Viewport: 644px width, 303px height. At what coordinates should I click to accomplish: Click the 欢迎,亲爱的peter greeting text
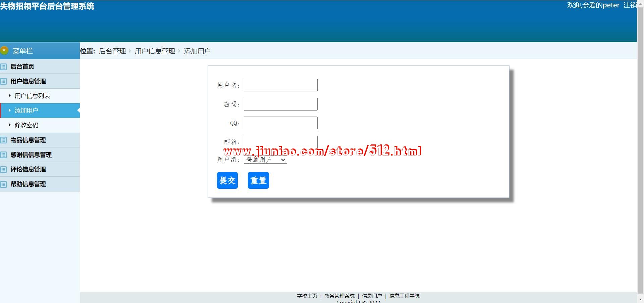pyautogui.click(x=593, y=5)
